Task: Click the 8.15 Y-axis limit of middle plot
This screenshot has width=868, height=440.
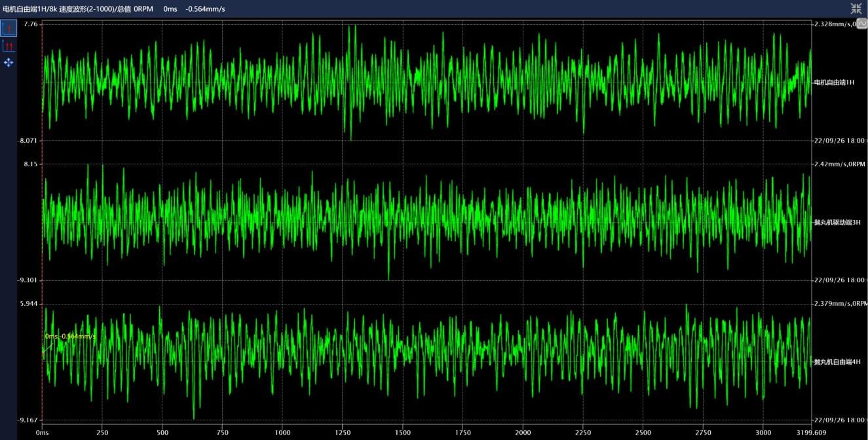Action: (x=31, y=164)
